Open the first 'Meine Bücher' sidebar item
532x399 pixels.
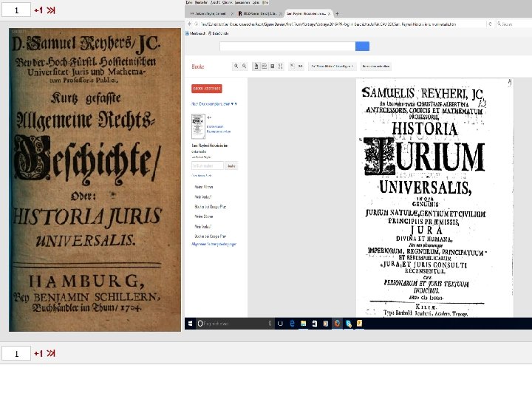pyautogui.click(x=204, y=187)
